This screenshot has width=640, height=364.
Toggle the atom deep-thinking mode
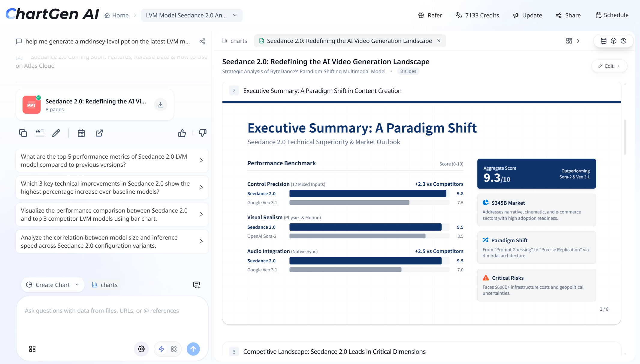tap(174, 349)
